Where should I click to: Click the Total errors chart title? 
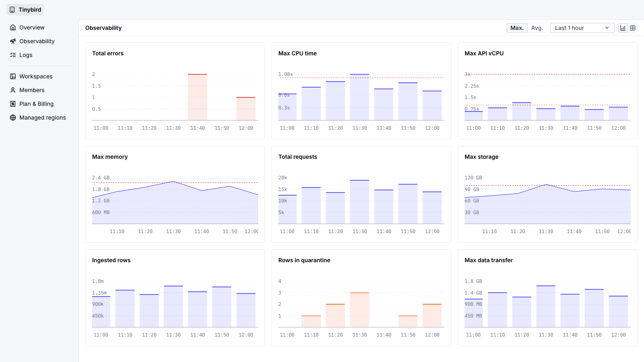[x=108, y=53]
